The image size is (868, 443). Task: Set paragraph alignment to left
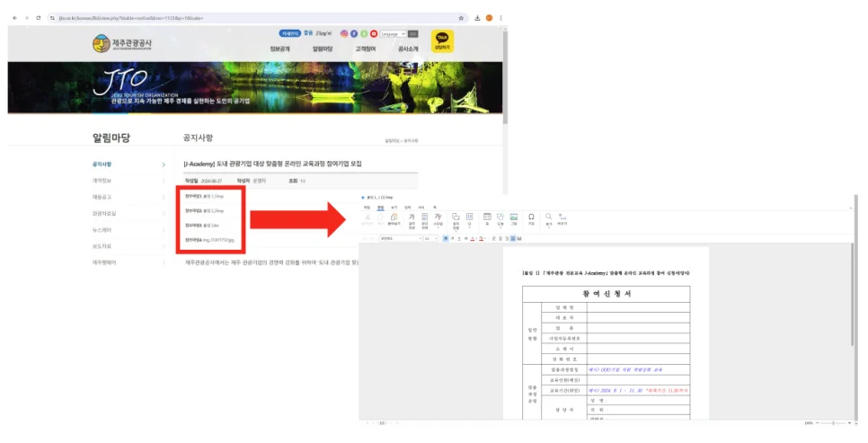point(494,239)
